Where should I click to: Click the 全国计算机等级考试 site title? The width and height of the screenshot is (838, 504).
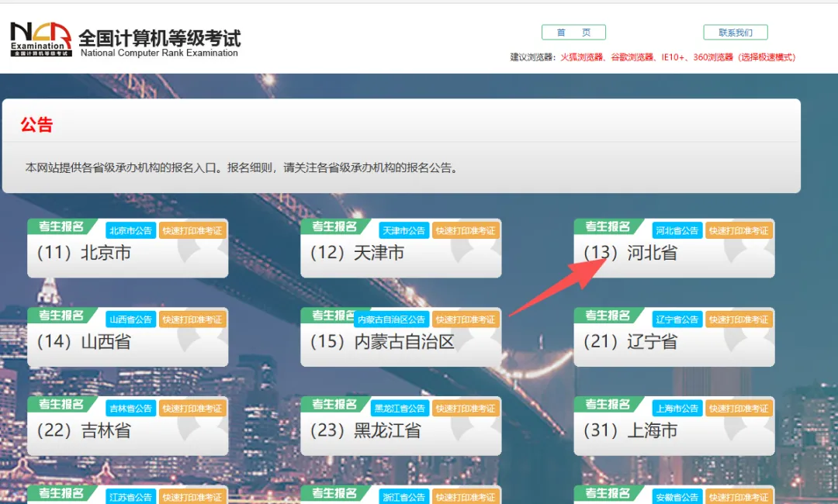[159, 39]
